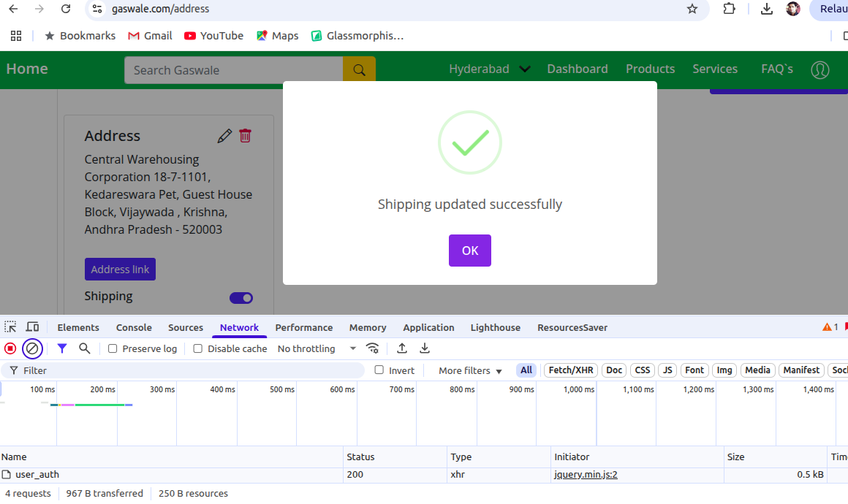The image size is (848, 504).
Task: Enable the Preserve log checkbox
Action: pos(113,349)
